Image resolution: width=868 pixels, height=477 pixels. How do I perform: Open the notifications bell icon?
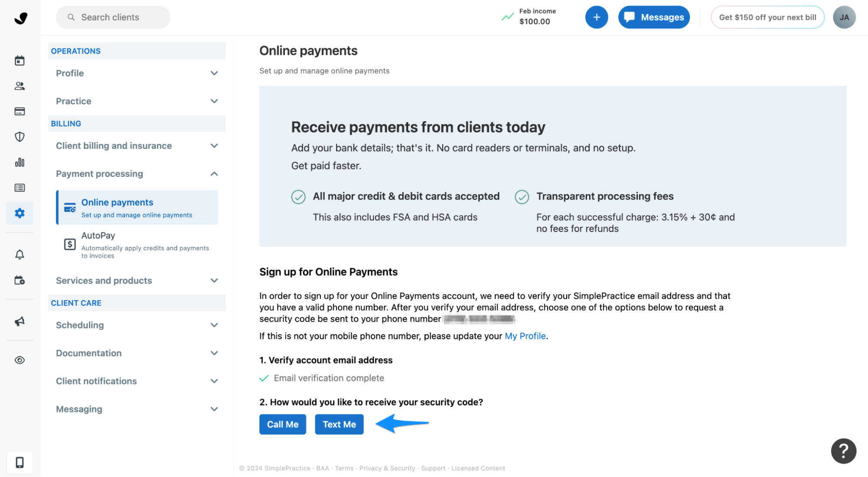point(20,255)
